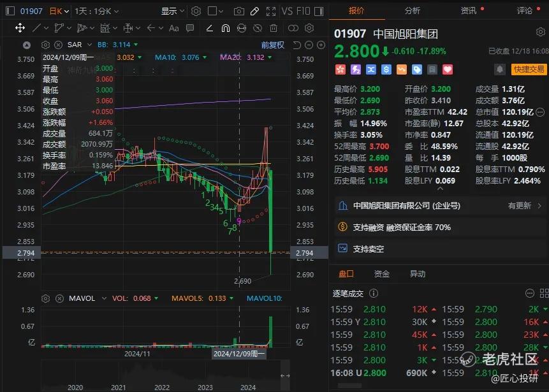Zoom out chart with minus button
Screen dimensions: 549x392
(309, 45)
